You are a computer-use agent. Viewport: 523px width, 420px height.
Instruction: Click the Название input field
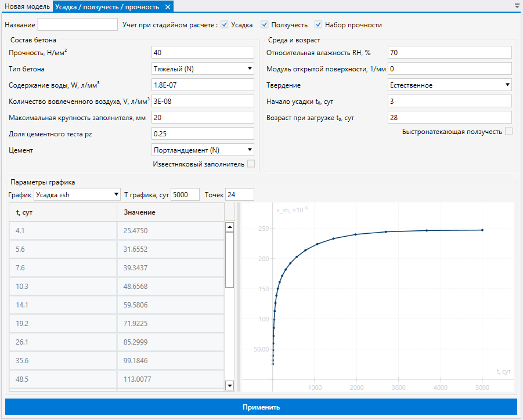click(78, 25)
